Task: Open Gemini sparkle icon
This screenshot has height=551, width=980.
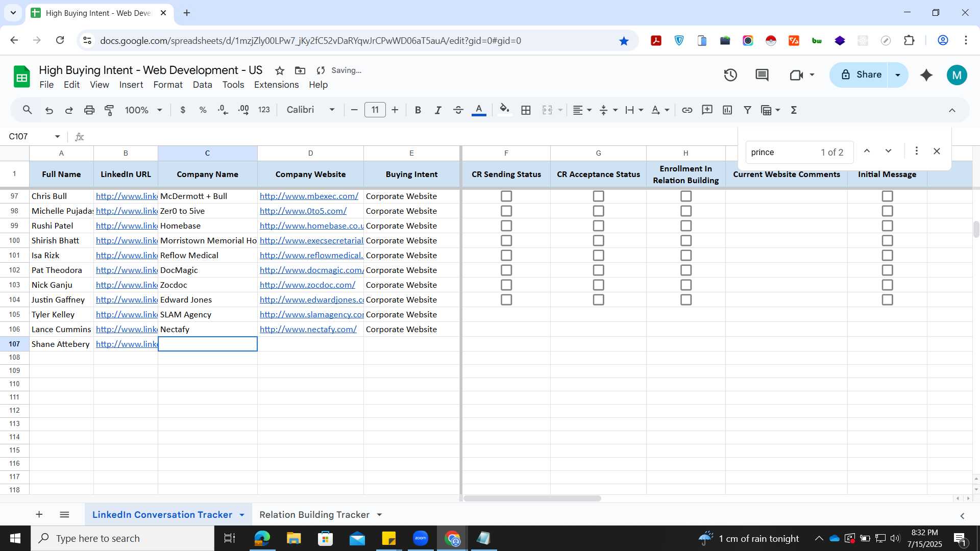Action: [x=926, y=76]
